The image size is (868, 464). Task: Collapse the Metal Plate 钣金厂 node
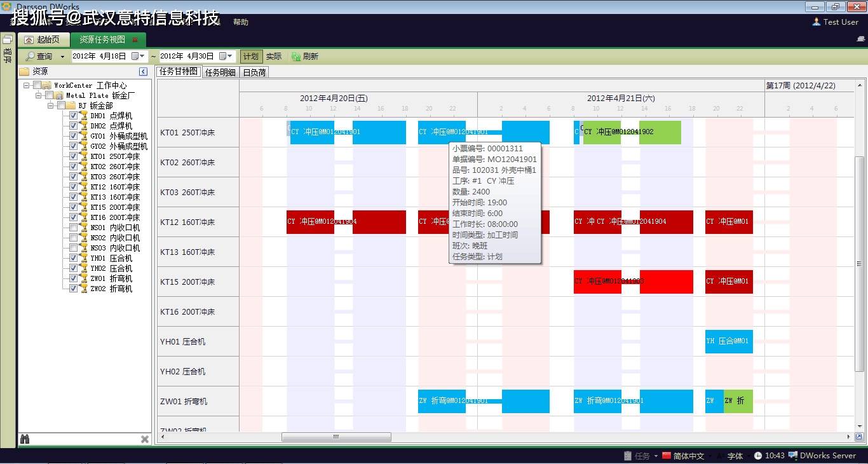[x=39, y=95]
